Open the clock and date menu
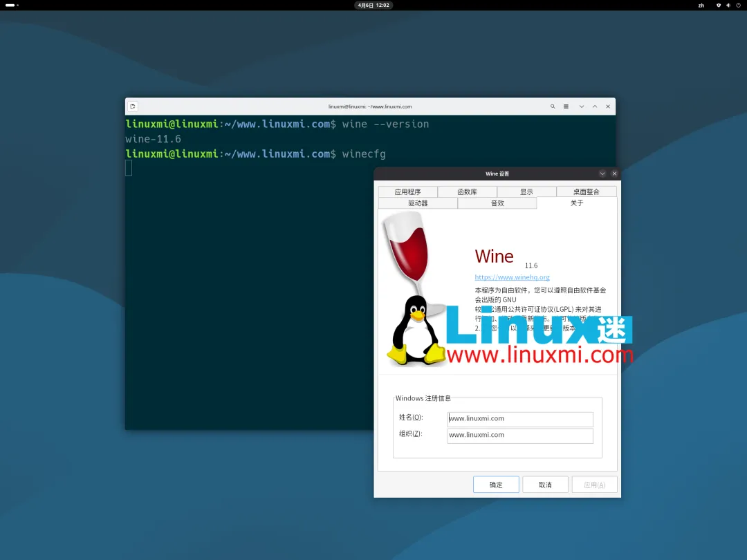This screenshot has height=560, width=747. pos(373,6)
